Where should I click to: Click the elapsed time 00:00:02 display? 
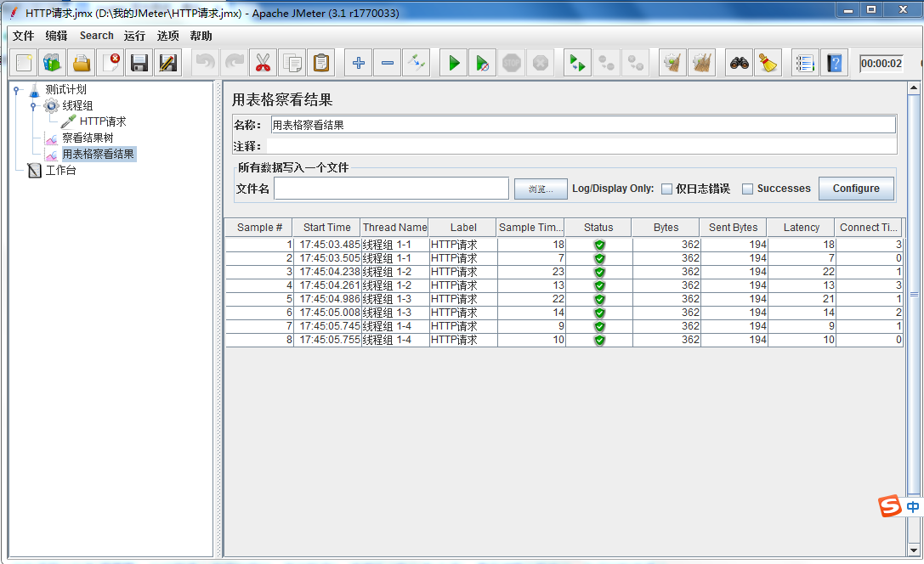click(881, 64)
